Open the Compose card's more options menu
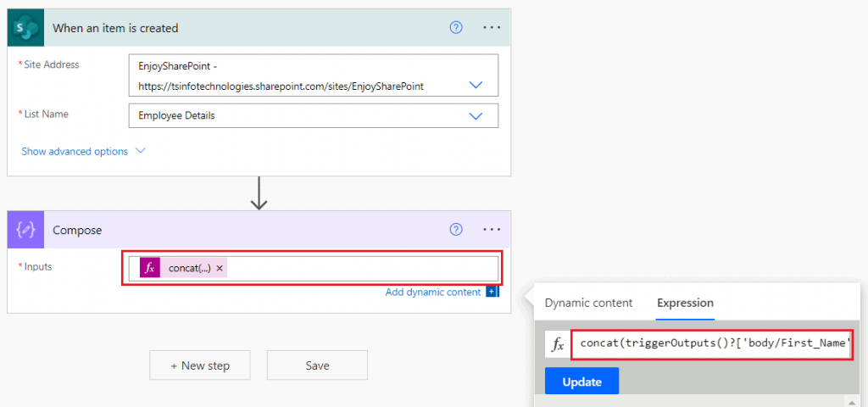Screen dimensions: 868x407 492,230
